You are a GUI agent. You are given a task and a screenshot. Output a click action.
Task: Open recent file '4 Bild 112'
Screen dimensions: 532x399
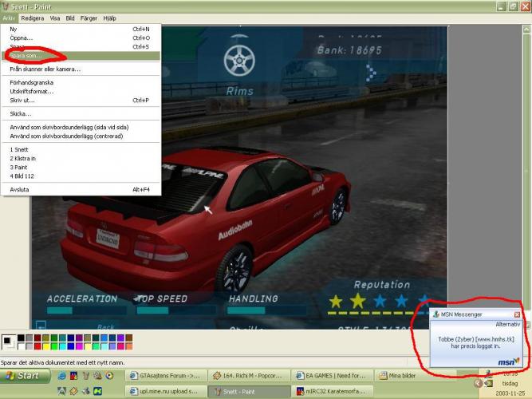(22, 176)
